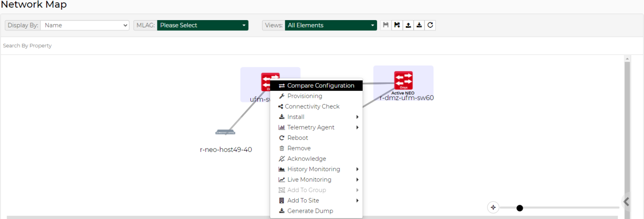Viewport: 644px width, 219px height.
Task: Expand the History Monitoring submenu arrow
Action: point(357,169)
